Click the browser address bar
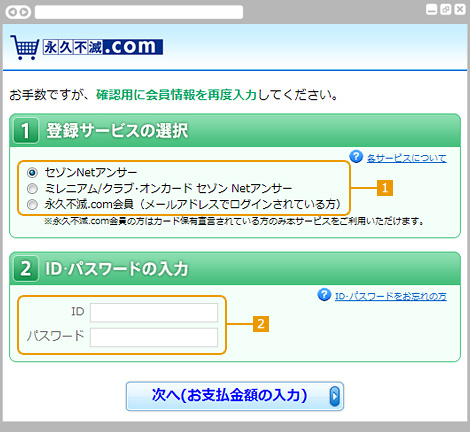 (139, 12)
